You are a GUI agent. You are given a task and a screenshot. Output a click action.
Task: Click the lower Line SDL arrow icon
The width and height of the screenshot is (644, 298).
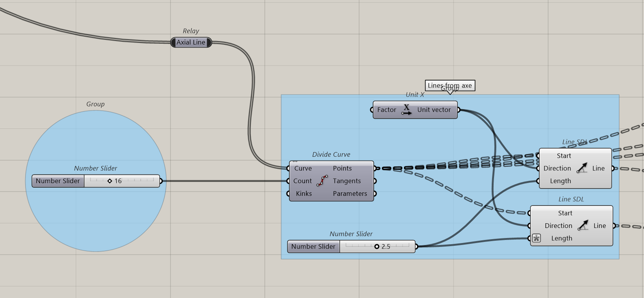point(583,225)
